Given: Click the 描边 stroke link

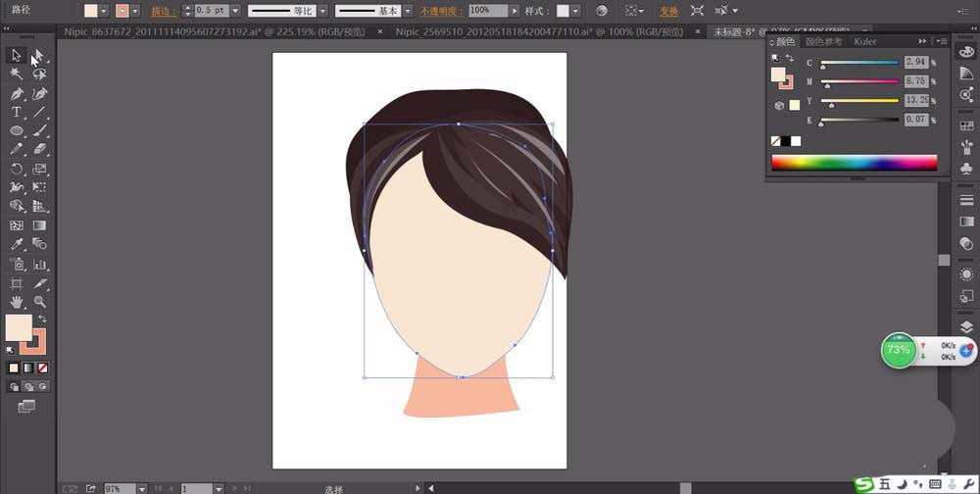Looking at the screenshot, I should (x=164, y=11).
